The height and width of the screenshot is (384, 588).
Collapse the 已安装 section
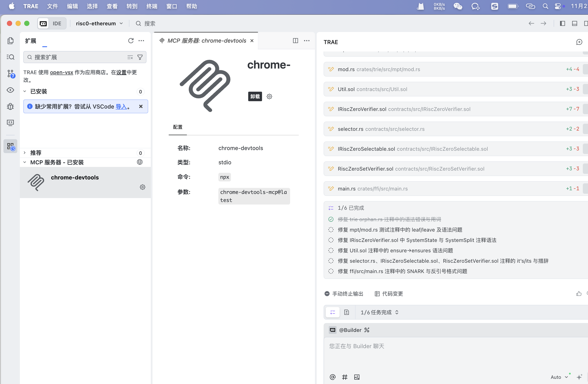pyautogui.click(x=25, y=91)
